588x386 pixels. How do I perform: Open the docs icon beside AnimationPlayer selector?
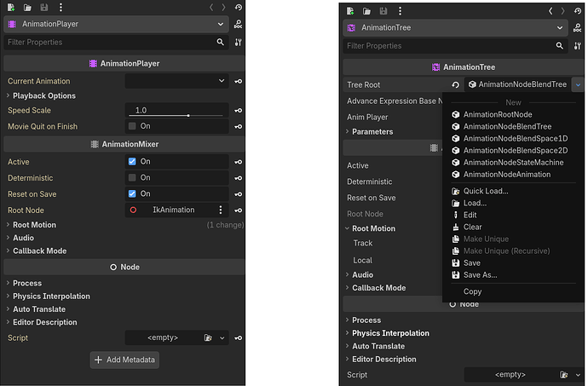(x=238, y=25)
